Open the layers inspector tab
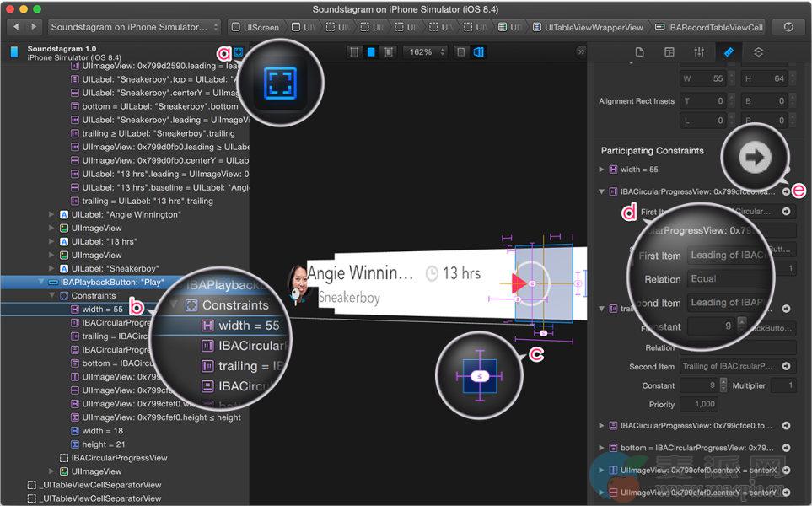 pyautogui.click(x=758, y=52)
